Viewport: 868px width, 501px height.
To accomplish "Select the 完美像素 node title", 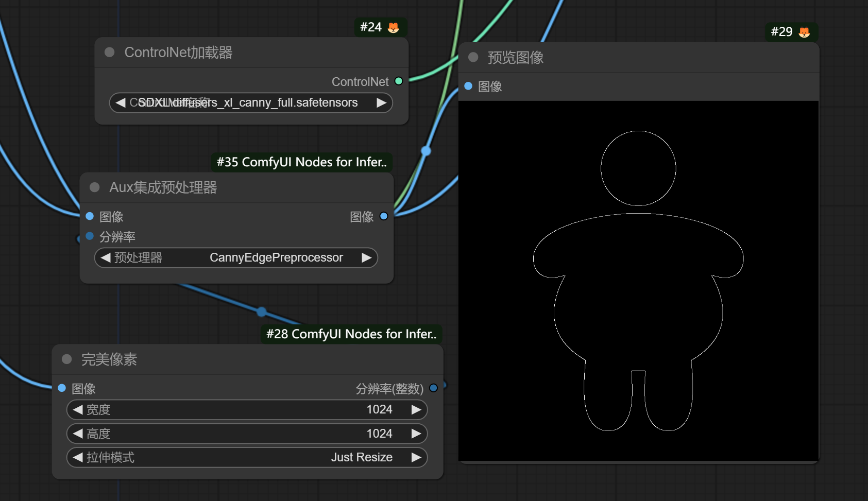I will tap(109, 359).
